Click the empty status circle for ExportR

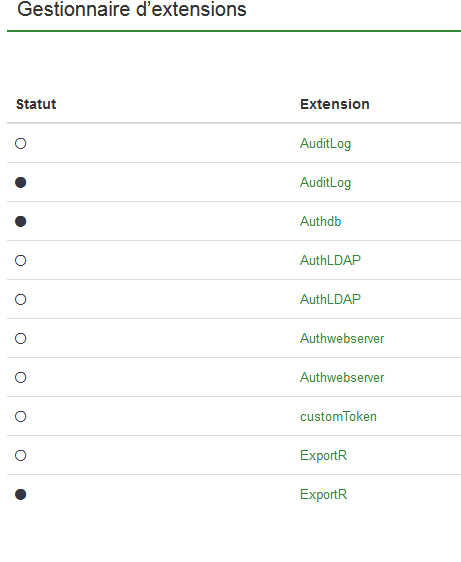pos(20,456)
